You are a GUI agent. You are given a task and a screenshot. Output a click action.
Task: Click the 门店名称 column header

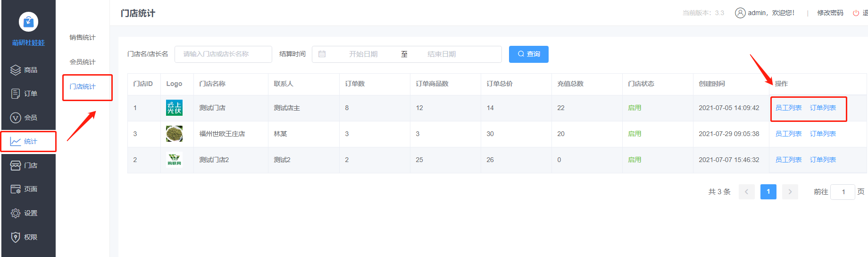[212, 84]
